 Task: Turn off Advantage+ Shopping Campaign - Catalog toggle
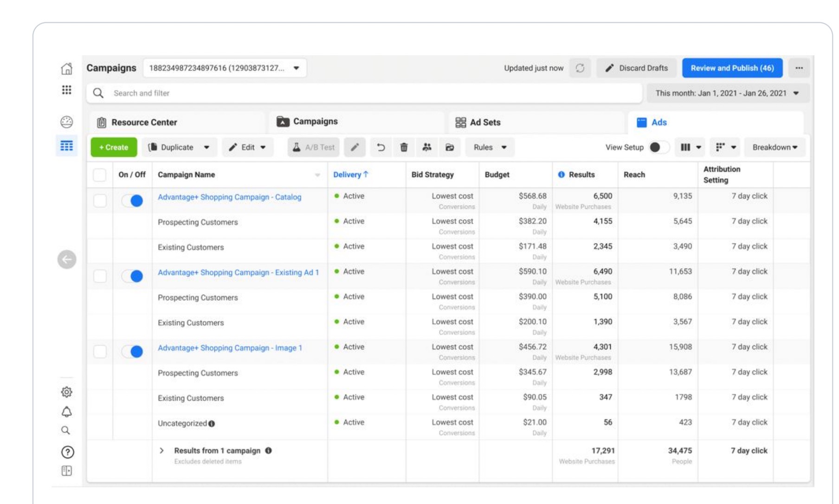(132, 200)
